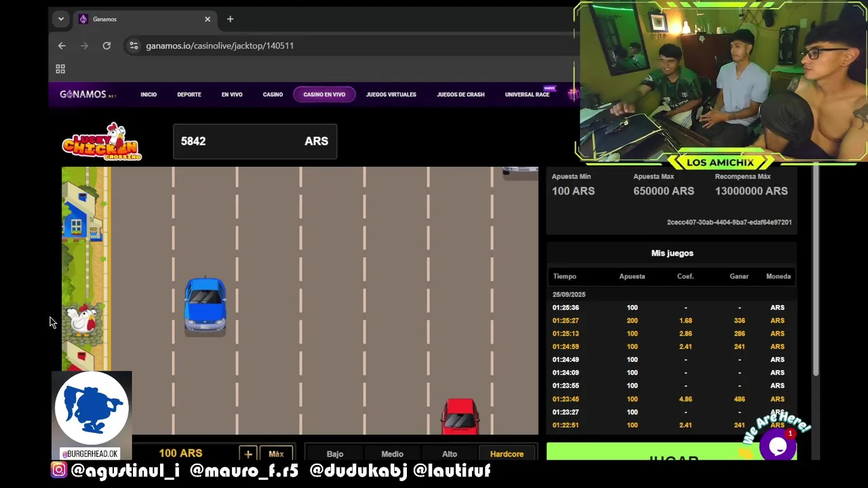The width and height of the screenshot is (868, 488).
Task: Click the Burgerhead.ok logo overlay
Action: click(92, 415)
